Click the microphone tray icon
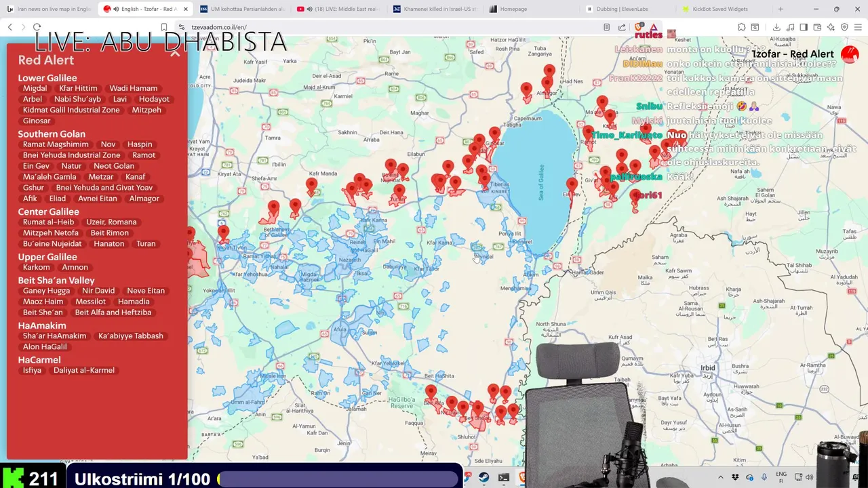This screenshot has height=488, width=868. tap(764, 477)
